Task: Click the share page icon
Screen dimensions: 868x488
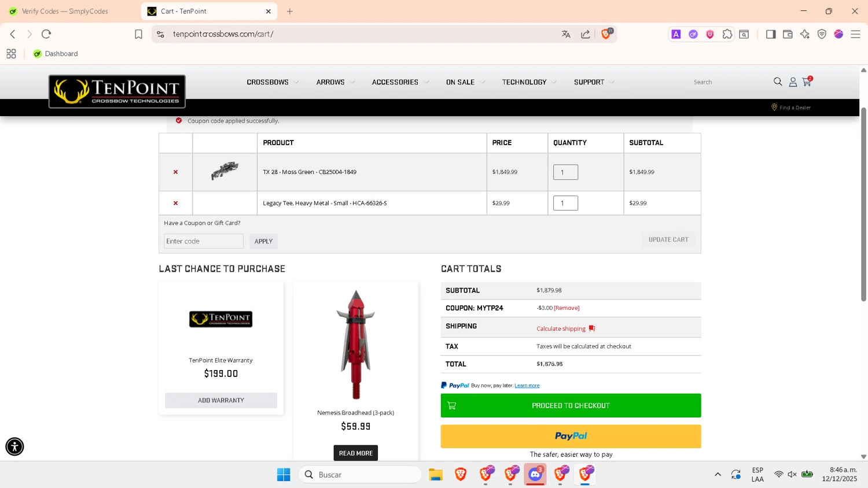Action: (x=586, y=34)
